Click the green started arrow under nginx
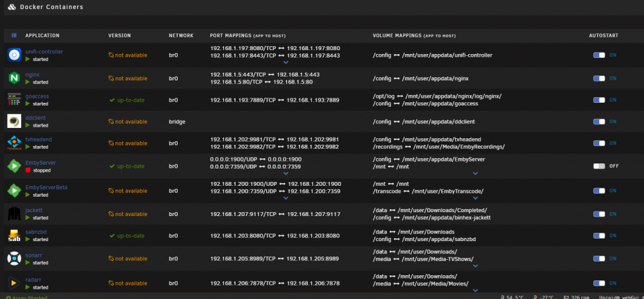Image resolution: width=644 pixels, height=299 pixels. click(x=28, y=82)
